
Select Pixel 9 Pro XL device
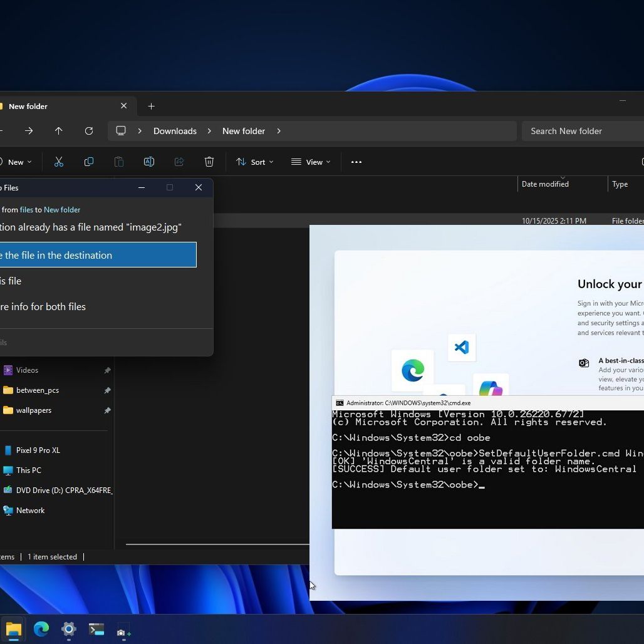[x=38, y=450]
